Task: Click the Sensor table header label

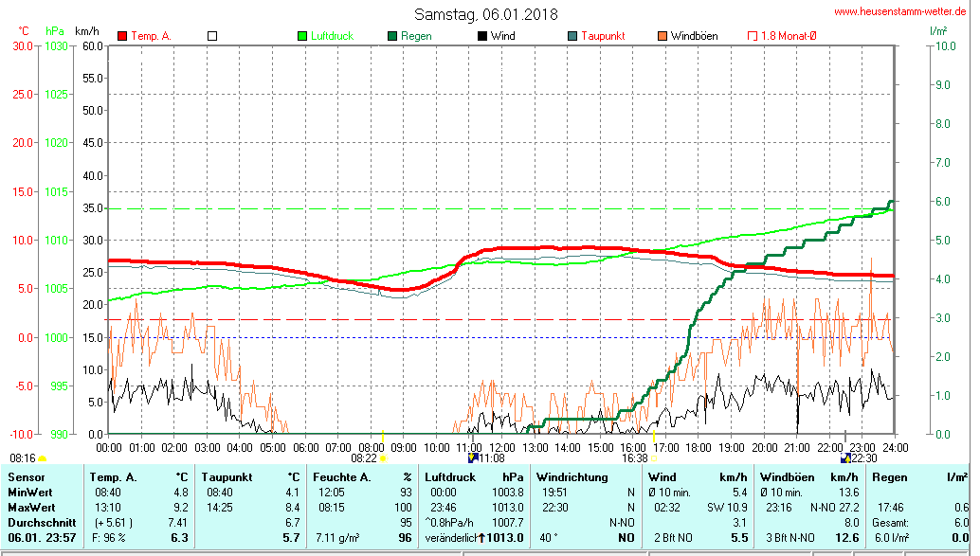Action: coord(26,476)
